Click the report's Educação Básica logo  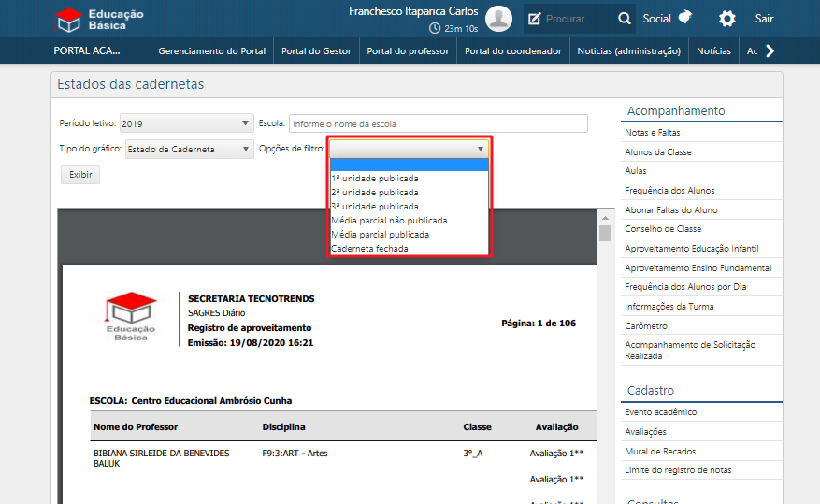click(x=131, y=316)
